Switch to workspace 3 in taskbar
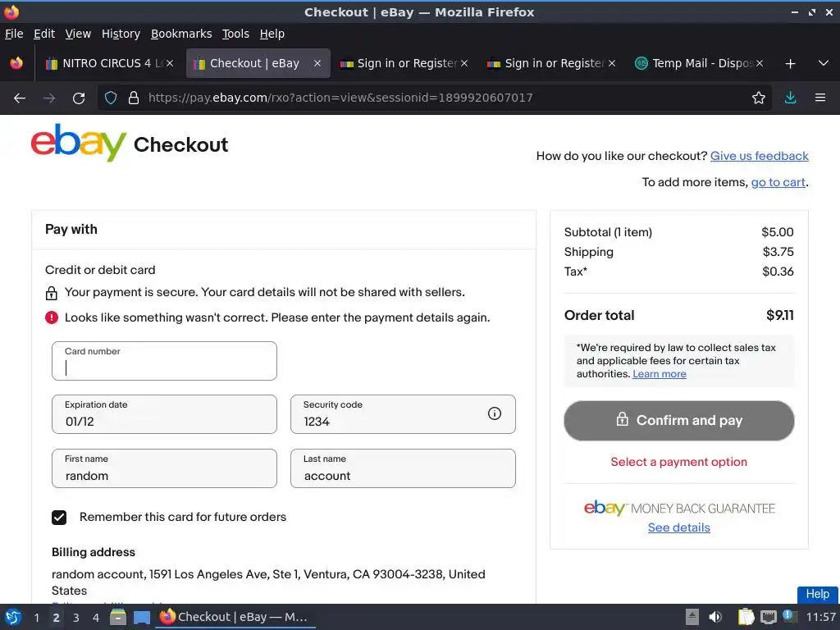The width and height of the screenshot is (840, 630). click(x=76, y=618)
